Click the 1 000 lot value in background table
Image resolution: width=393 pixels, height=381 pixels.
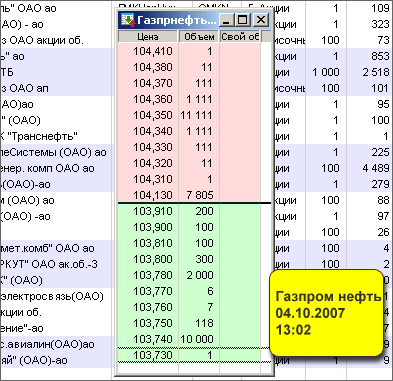(x=326, y=72)
